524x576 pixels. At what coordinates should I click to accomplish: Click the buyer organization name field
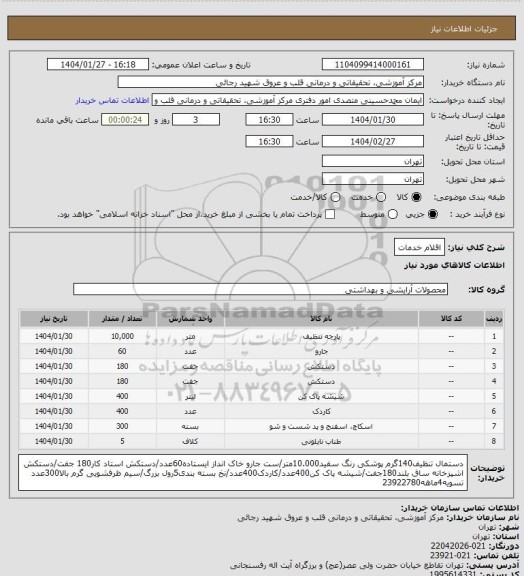pyautogui.click(x=270, y=82)
